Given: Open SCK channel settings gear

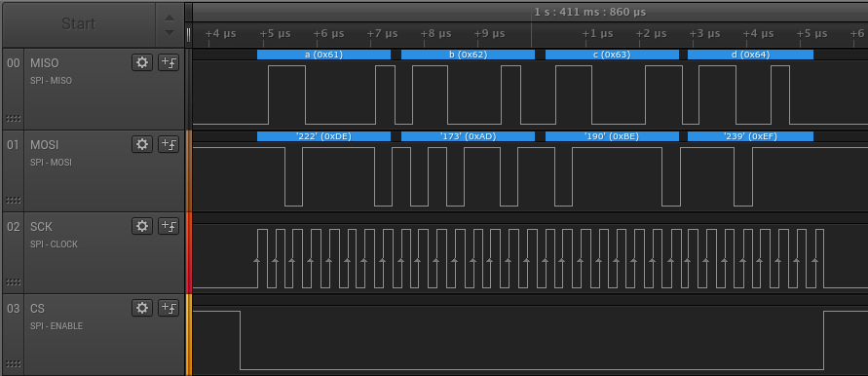Looking at the screenshot, I should (142, 226).
